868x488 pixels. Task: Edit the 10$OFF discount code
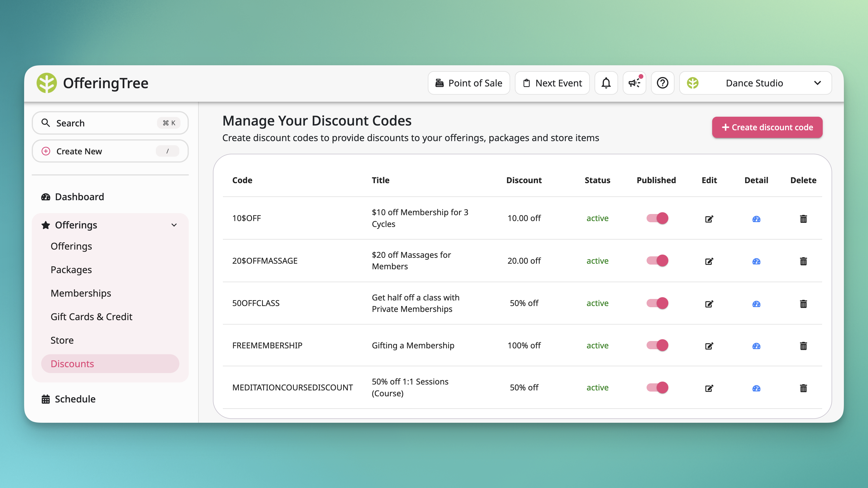point(709,219)
